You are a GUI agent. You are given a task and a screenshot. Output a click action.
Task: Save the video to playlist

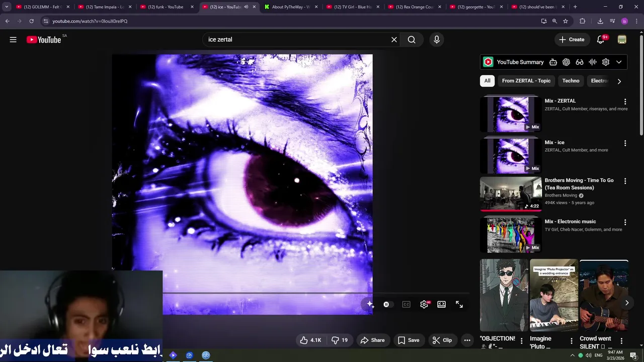tap(409, 340)
